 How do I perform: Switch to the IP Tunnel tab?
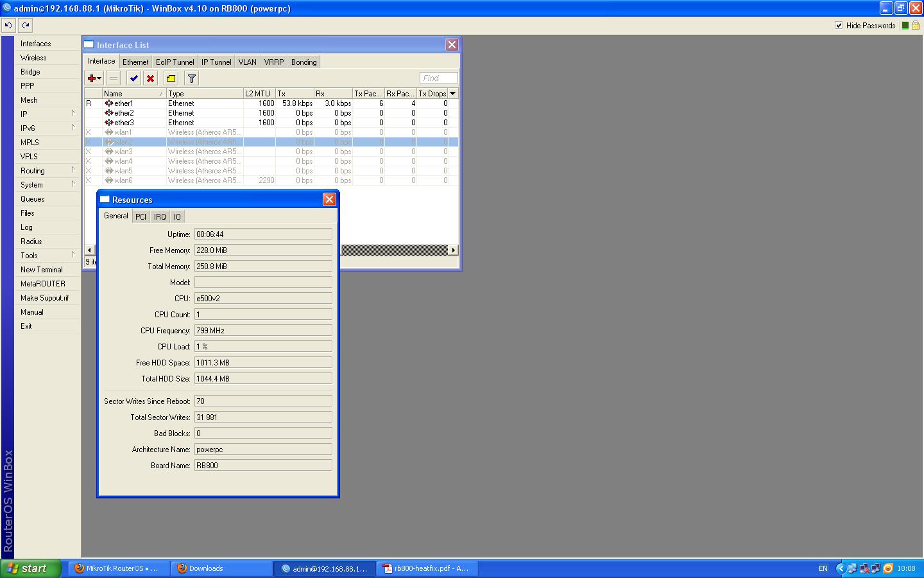coord(216,62)
